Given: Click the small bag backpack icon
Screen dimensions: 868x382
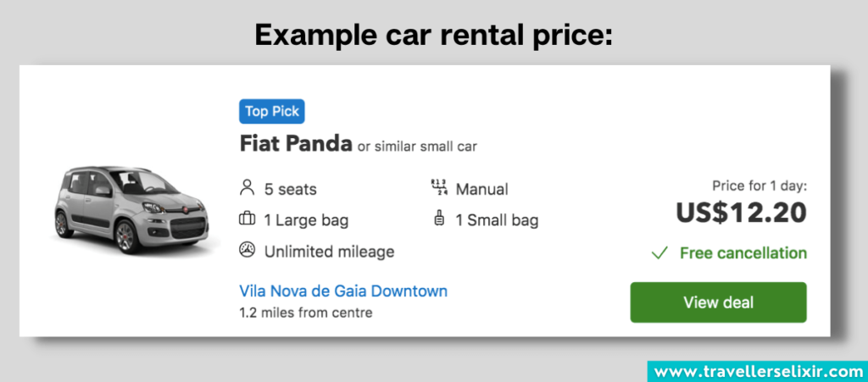Looking at the screenshot, I should pos(438,219).
